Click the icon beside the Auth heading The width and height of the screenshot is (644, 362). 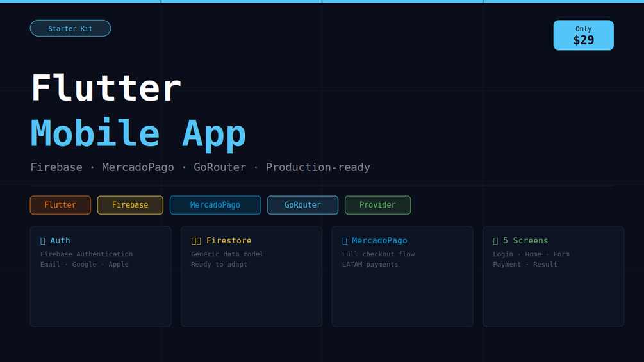click(x=43, y=241)
